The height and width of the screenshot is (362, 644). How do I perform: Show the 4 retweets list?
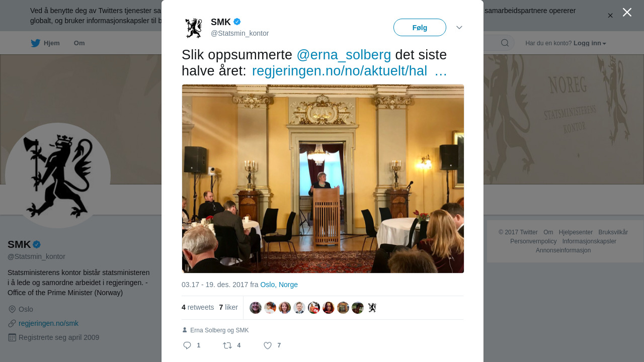click(x=198, y=307)
